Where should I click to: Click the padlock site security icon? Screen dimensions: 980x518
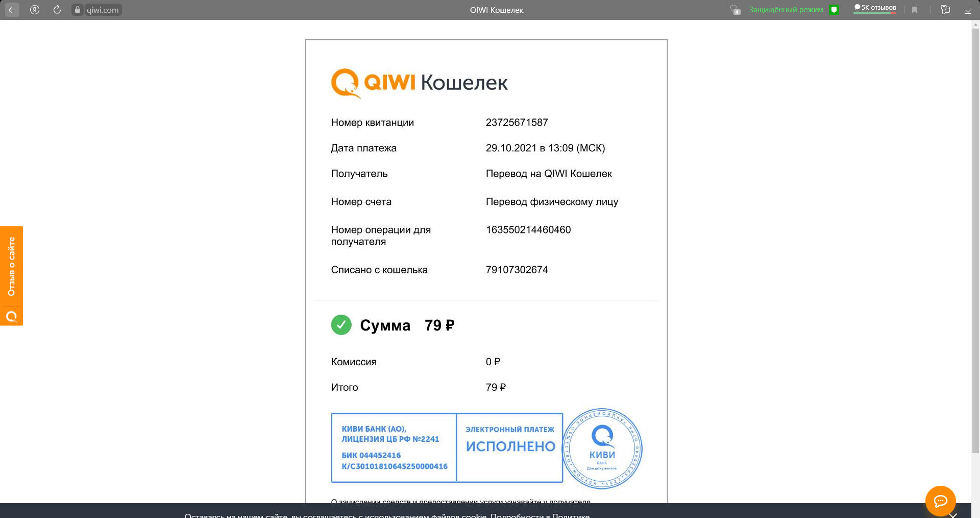78,10
